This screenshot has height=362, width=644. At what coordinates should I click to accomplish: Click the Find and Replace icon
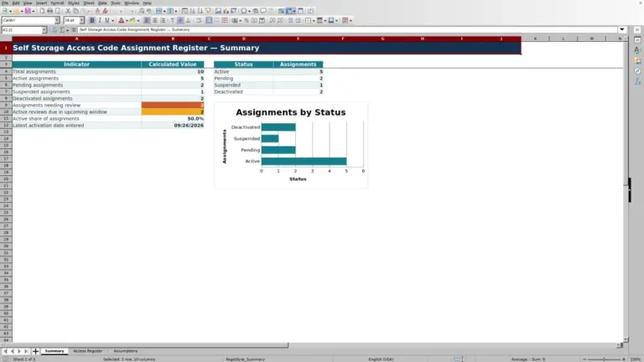(x=141, y=11)
